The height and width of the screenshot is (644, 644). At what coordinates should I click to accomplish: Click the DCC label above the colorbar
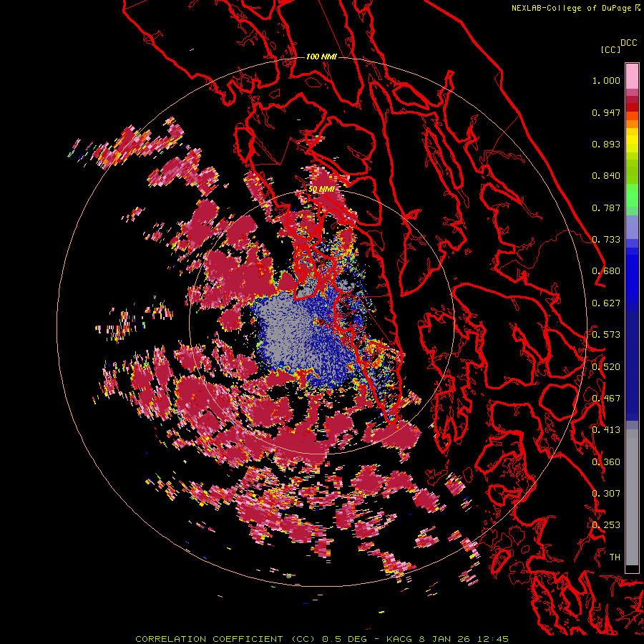point(628,43)
